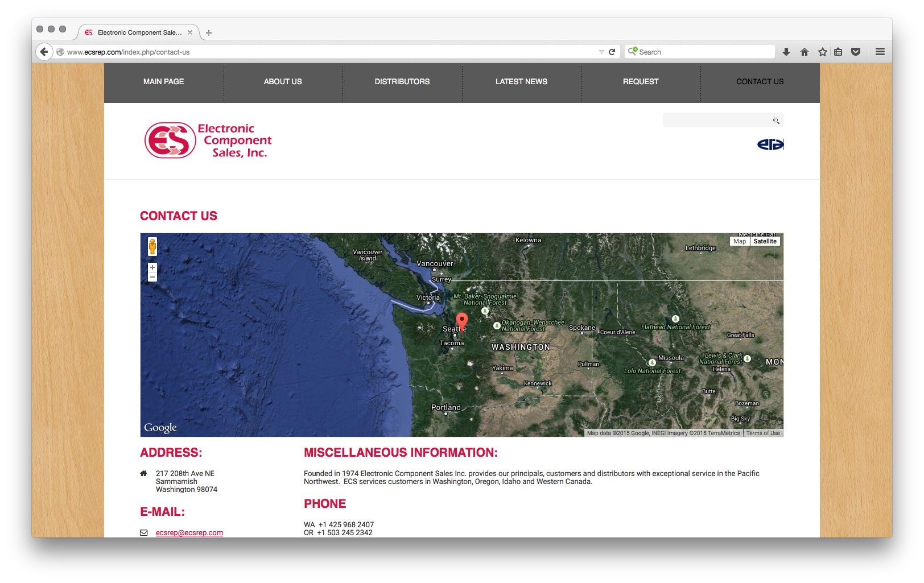Close the Electronic Component Sales tab
Image resolution: width=924 pixels, height=583 pixels.
[x=190, y=32]
